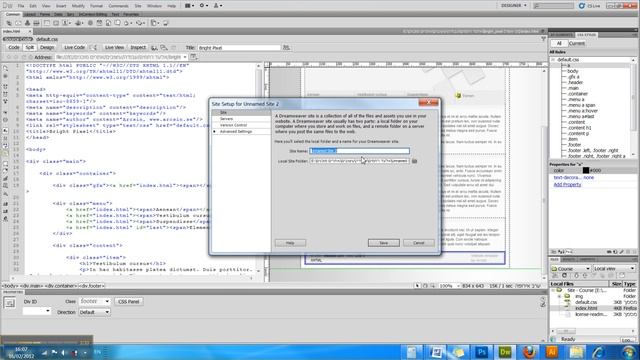Open Photoshop from the taskbar
The image size is (640, 360).
pyautogui.click(x=482, y=352)
